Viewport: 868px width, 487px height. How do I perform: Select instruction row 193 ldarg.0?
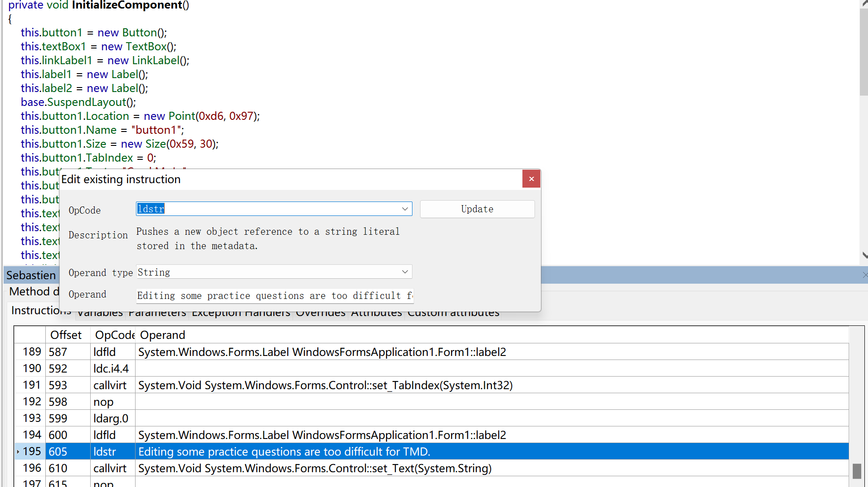432,418
